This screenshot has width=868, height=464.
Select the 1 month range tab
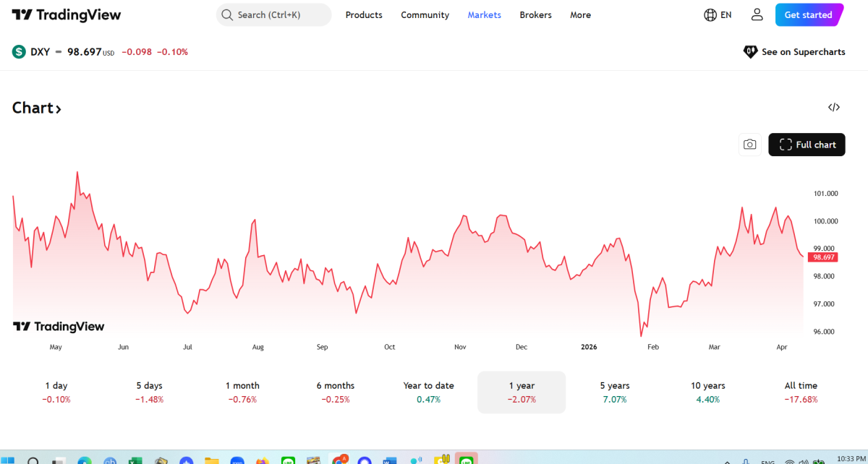242,392
